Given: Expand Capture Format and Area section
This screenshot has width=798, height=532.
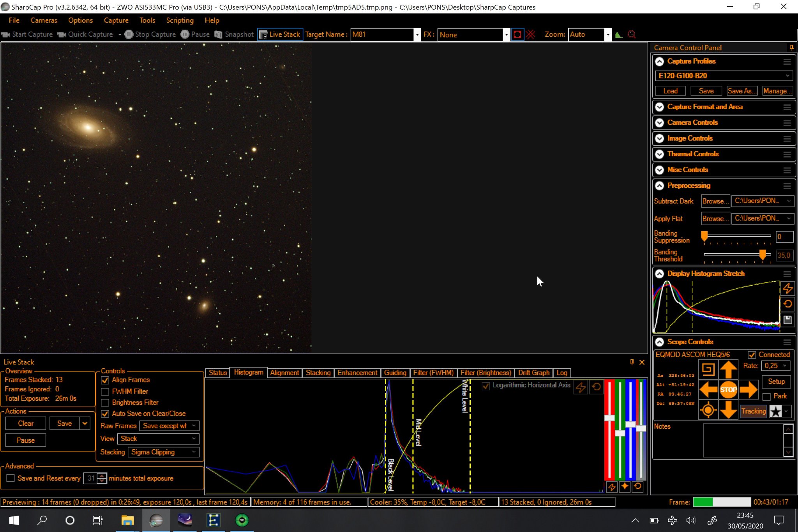Looking at the screenshot, I should click(x=659, y=107).
